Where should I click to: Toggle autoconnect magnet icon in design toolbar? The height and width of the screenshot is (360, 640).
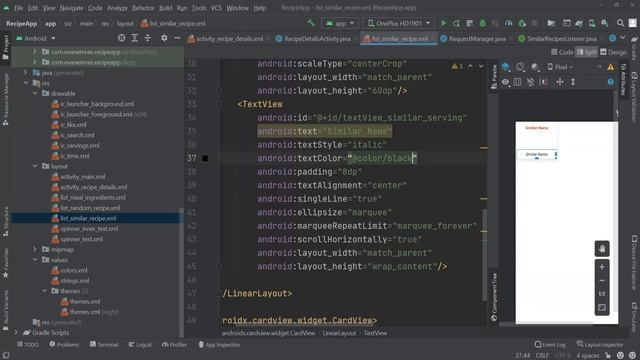[x=530, y=82]
